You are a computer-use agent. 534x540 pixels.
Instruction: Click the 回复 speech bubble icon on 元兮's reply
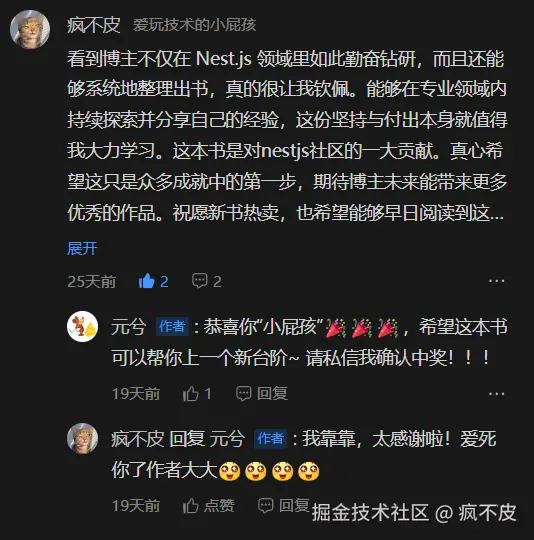[244, 393]
